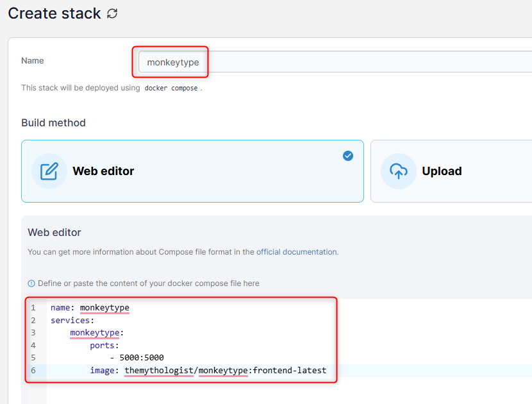Click line number 3 in the editor gutter

tap(33, 333)
